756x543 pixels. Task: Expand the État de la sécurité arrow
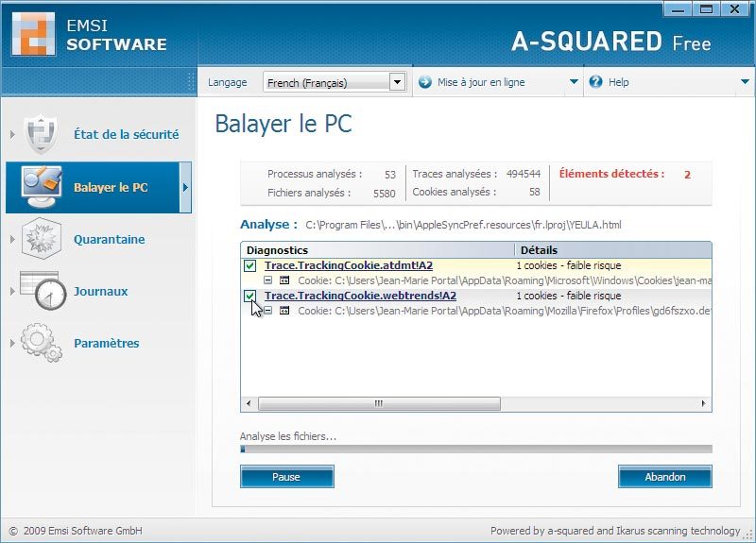(x=12, y=134)
